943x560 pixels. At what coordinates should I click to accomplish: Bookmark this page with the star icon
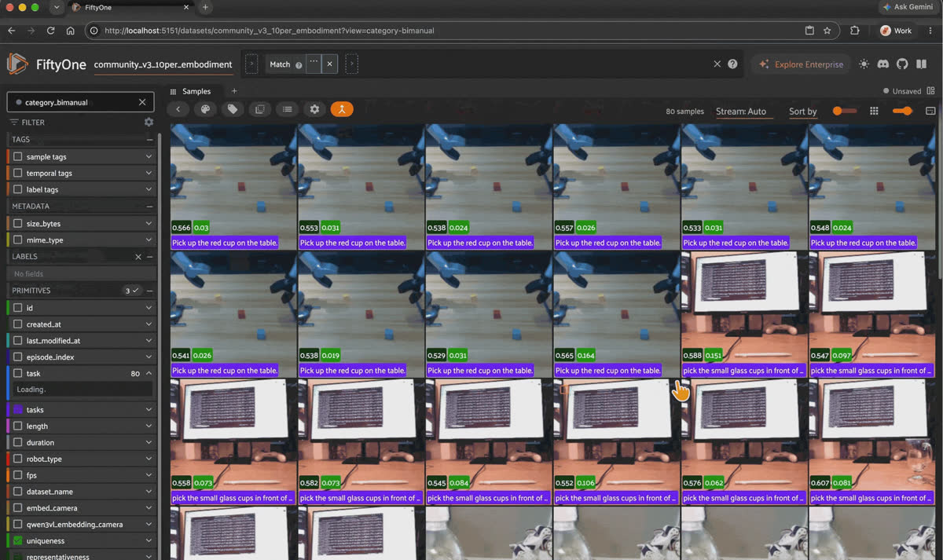click(827, 31)
